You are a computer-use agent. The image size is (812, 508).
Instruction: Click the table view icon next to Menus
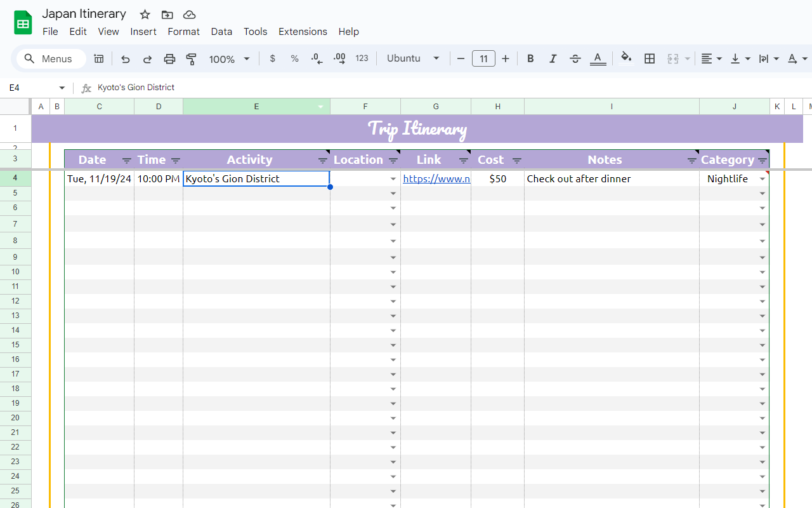pyautogui.click(x=99, y=58)
